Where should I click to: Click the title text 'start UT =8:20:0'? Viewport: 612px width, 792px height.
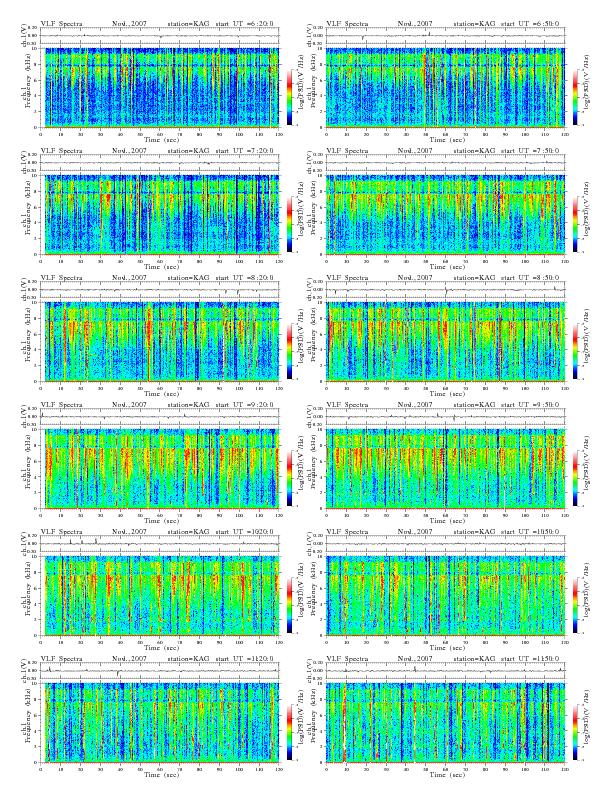(x=245, y=278)
